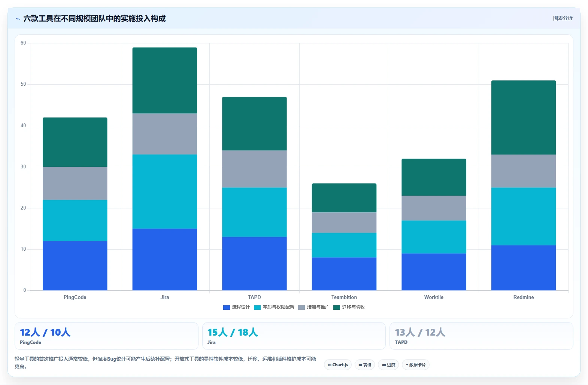Click the footnote starting with 轻量工具的首次推广投入

tap(165, 363)
